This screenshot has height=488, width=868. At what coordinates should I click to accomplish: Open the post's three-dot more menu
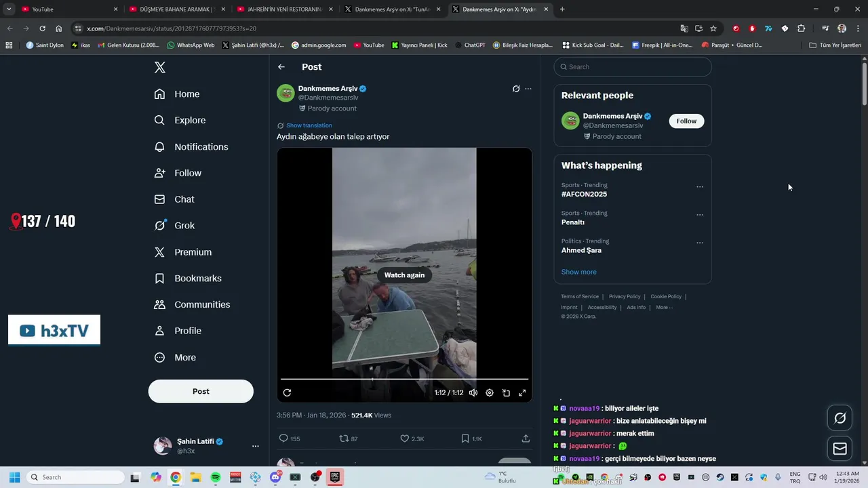[x=528, y=89]
